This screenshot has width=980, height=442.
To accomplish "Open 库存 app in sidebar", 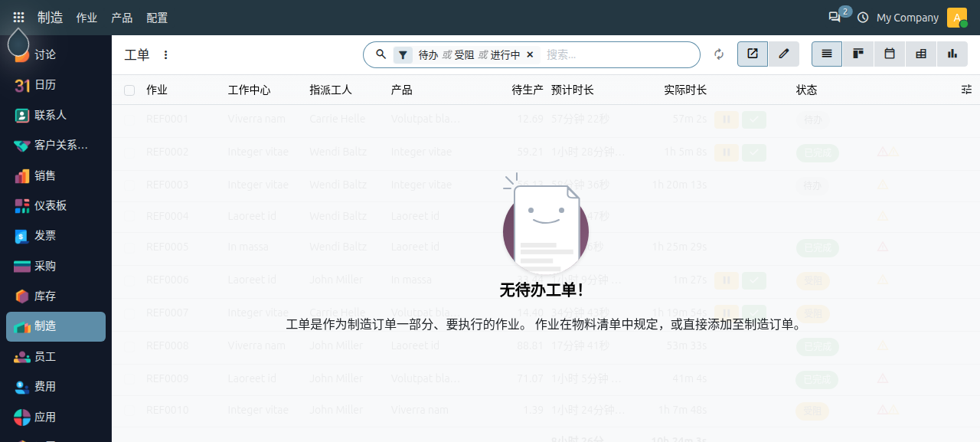I will coord(56,296).
